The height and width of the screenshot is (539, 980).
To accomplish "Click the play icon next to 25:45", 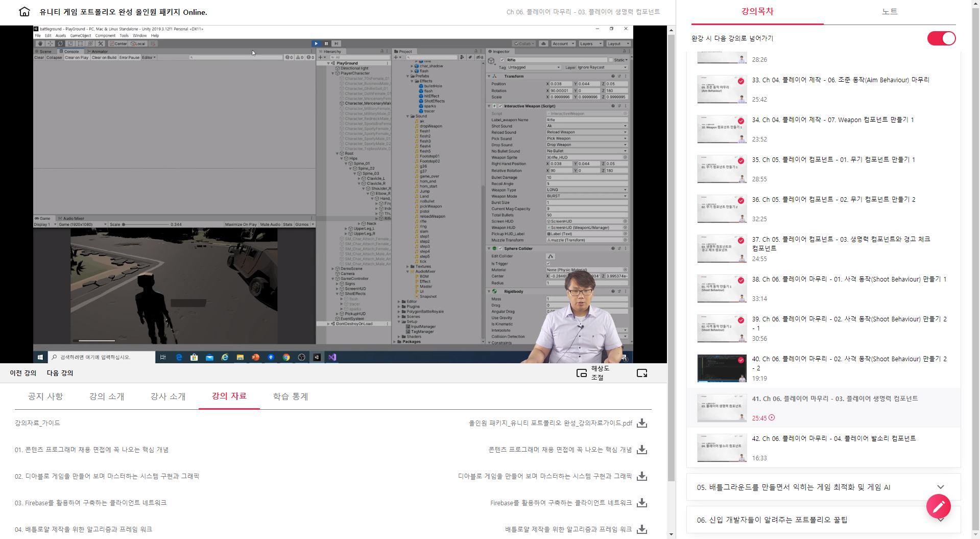I will click(772, 417).
